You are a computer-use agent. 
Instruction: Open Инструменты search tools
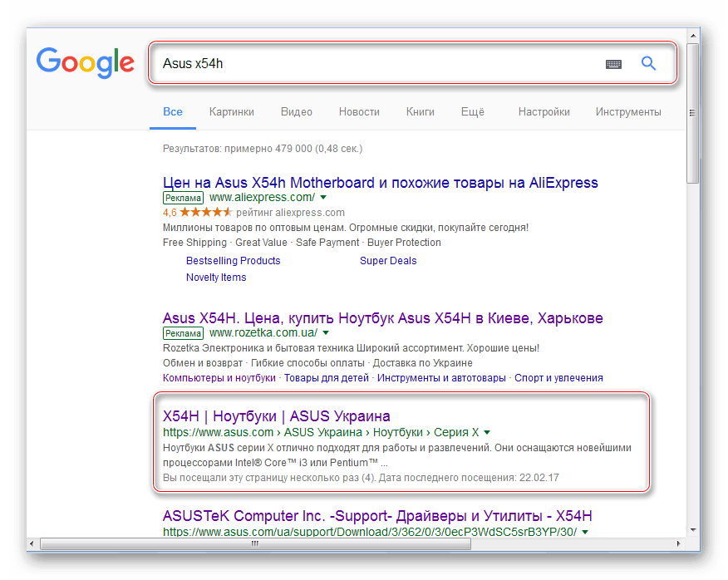pos(628,111)
